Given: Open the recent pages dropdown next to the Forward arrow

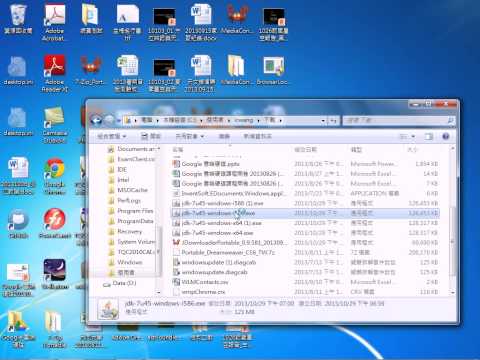Looking at the screenshot, I should (119, 120).
